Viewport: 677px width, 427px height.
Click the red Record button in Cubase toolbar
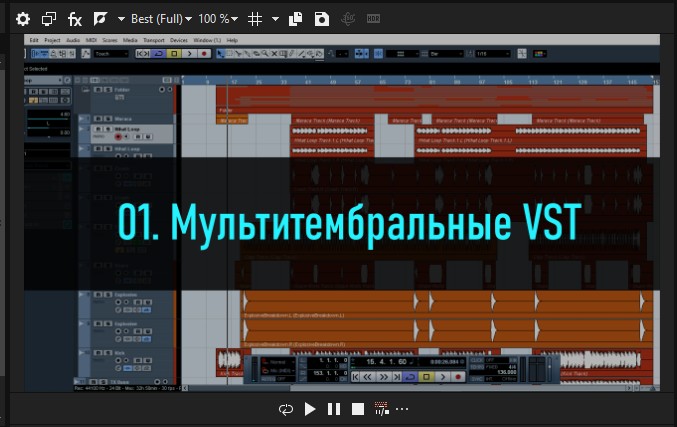[204, 54]
